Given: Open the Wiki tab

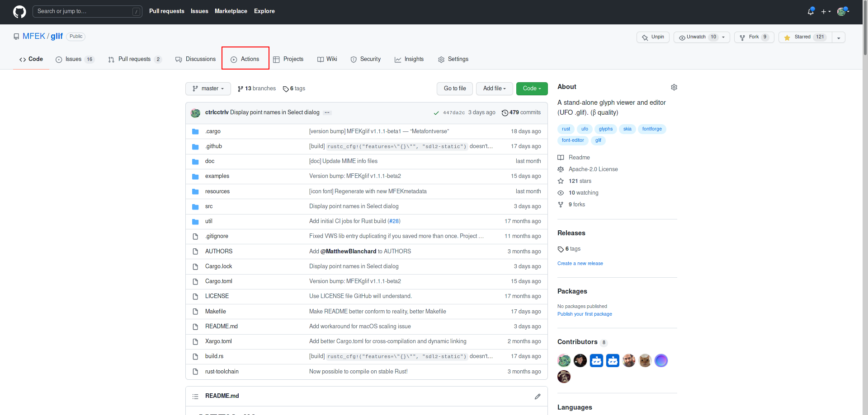Looking at the screenshot, I should click(x=327, y=59).
